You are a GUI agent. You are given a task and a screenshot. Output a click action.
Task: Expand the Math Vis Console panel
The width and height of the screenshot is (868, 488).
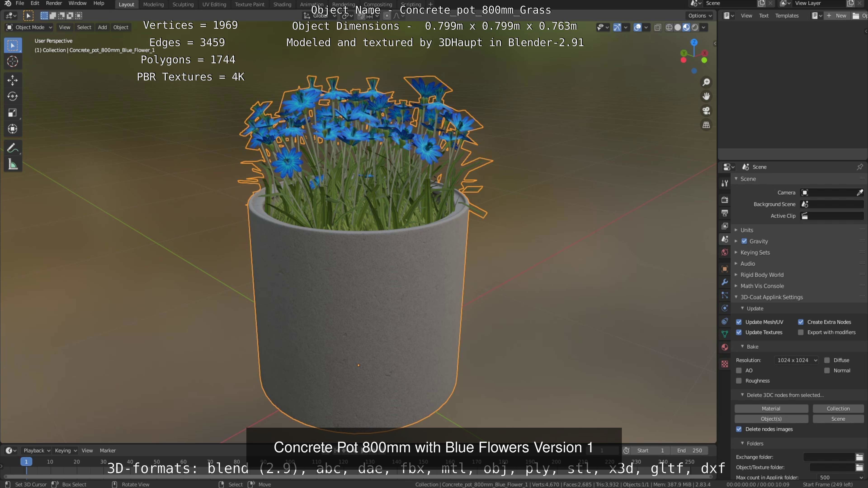point(762,286)
